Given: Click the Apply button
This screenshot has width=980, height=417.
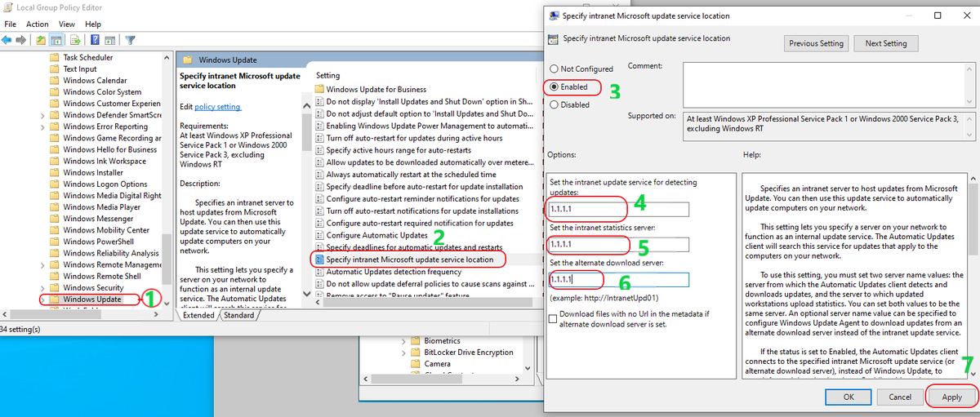Looking at the screenshot, I should point(951,397).
